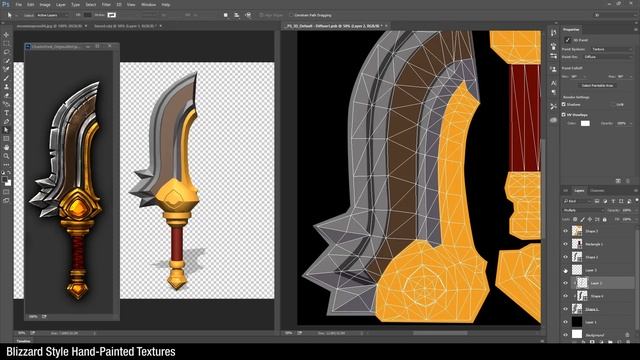Open the Multiply blend mode dropdown
This screenshot has width=640, height=360.
pyautogui.click(x=583, y=211)
